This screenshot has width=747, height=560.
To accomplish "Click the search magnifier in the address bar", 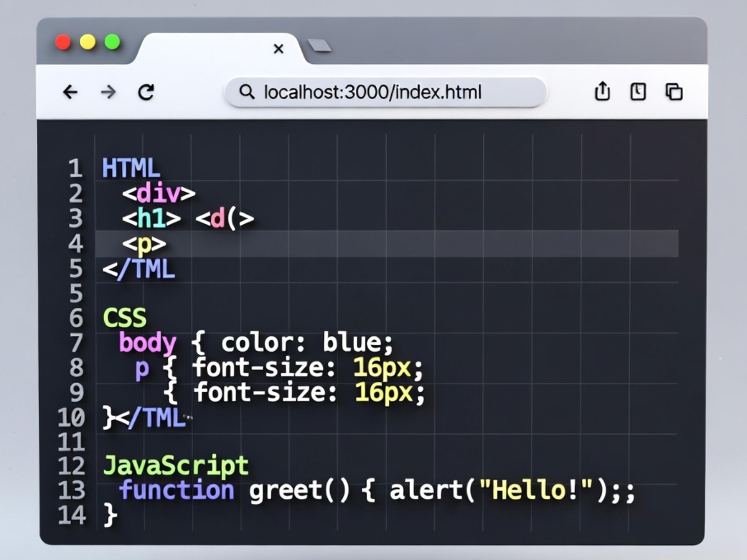I will coord(247,92).
